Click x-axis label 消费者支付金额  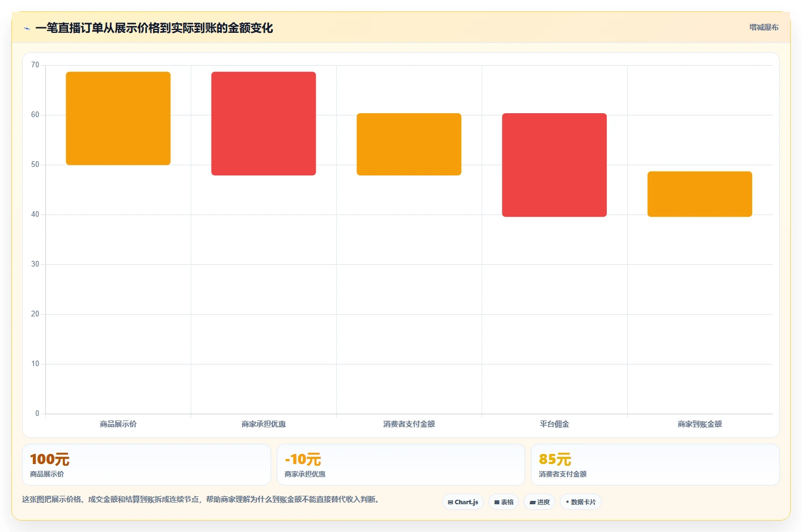[409, 424]
